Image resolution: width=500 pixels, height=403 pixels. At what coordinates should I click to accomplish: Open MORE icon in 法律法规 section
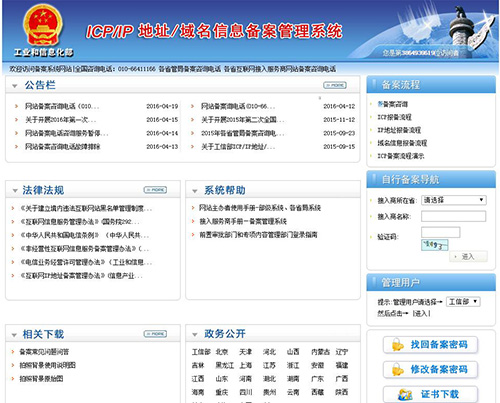pos(155,190)
